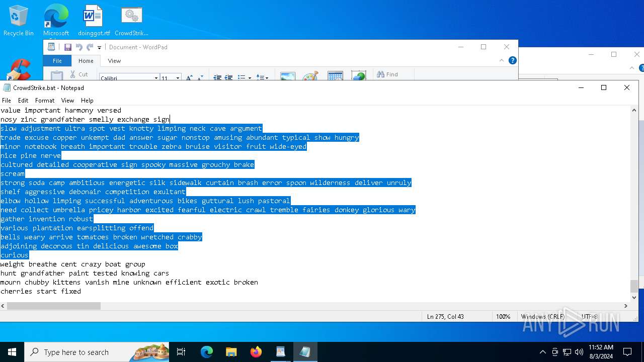Show hidden system tray icons

[542, 352]
